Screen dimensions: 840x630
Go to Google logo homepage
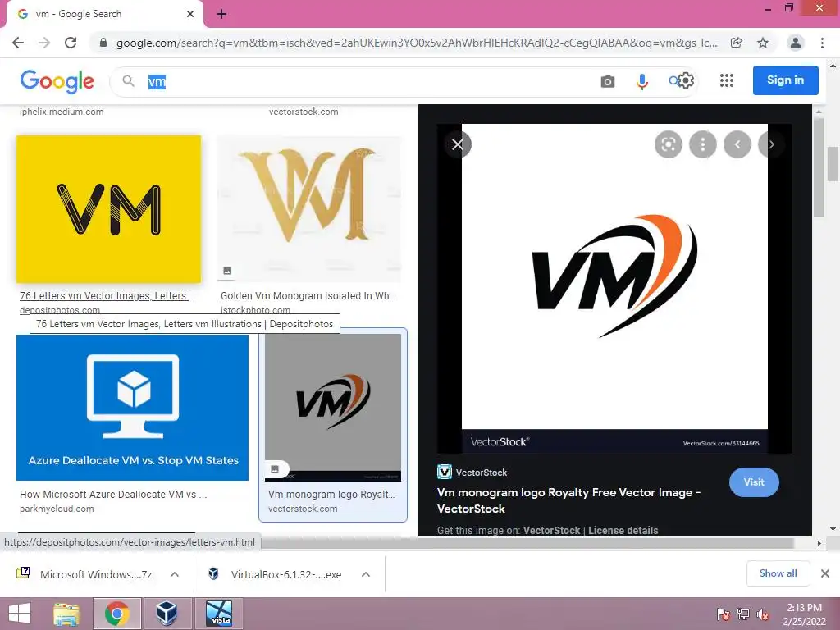tap(57, 81)
